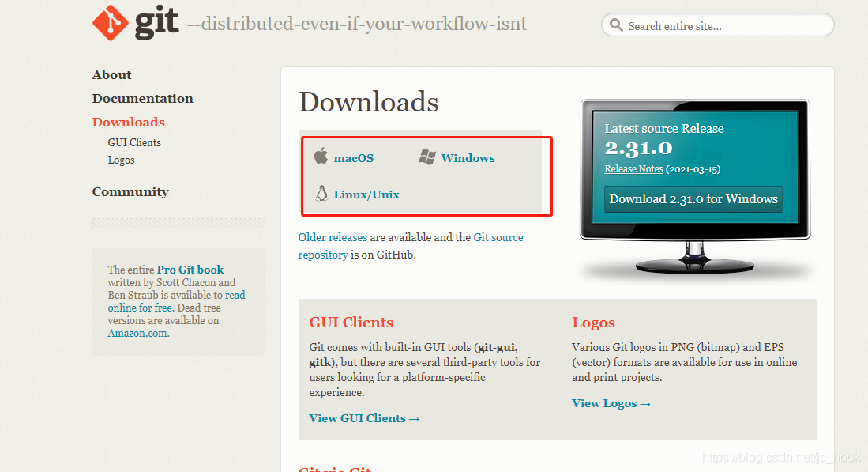Click the Git diamond logo icon
868x472 pixels.
pyautogui.click(x=110, y=23)
